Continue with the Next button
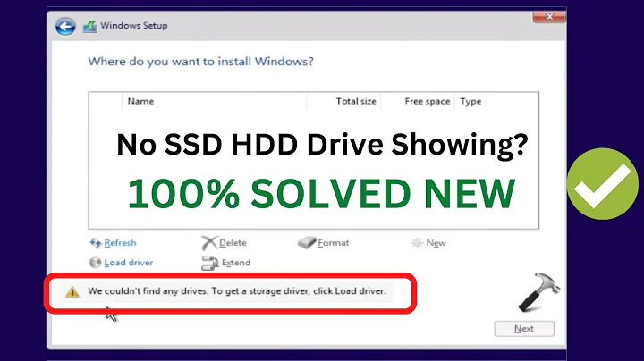Viewport: 644px width, 361px height. coord(524,329)
